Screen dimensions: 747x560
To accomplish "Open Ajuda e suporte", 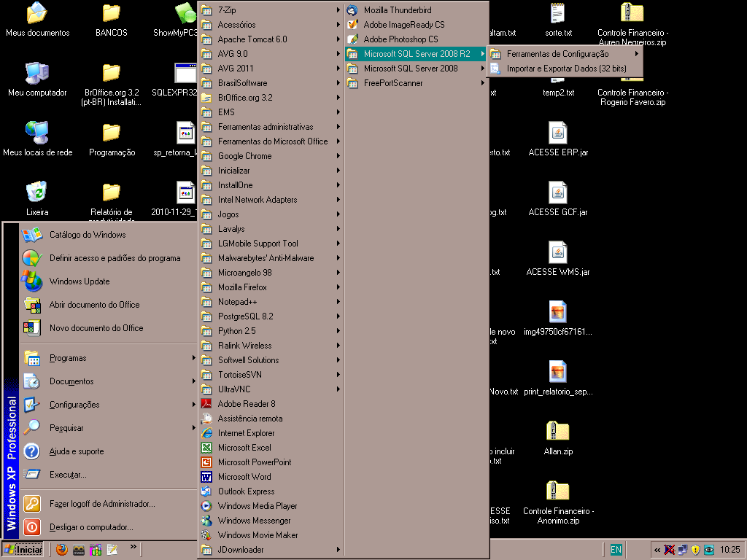I will (x=108, y=451).
